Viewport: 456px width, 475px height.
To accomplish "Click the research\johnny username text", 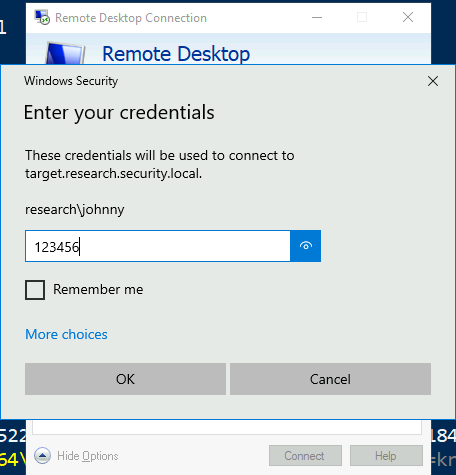I will [x=75, y=209].
